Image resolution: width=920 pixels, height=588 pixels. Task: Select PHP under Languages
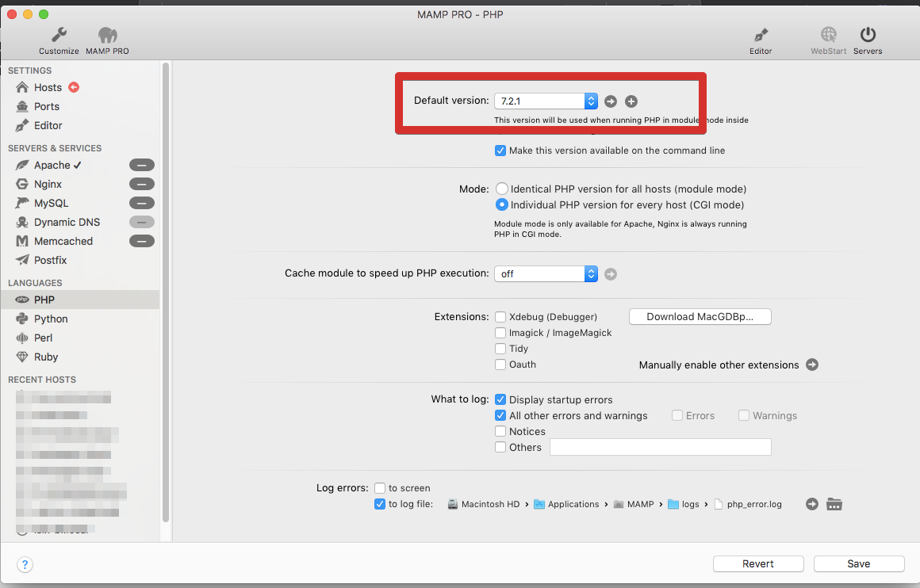pos(80,300)
